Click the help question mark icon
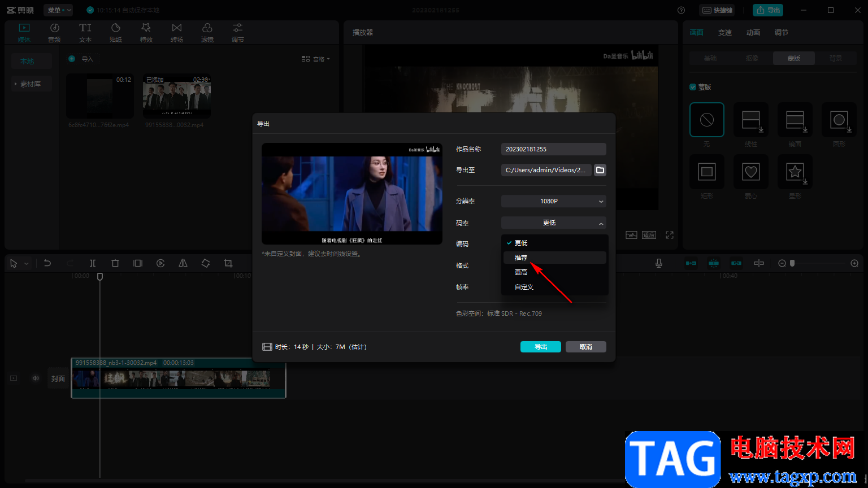868x488 pixels. (681, 10)
